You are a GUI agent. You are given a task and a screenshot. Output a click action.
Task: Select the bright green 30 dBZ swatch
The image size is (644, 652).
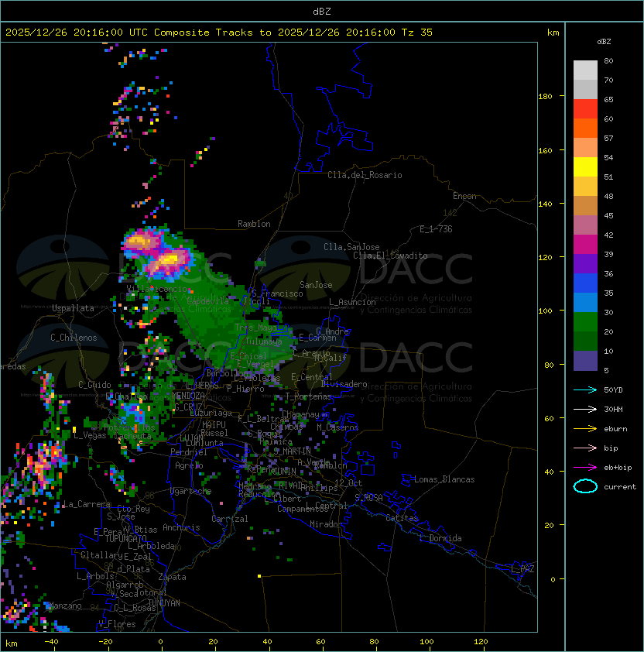(585, 322)
